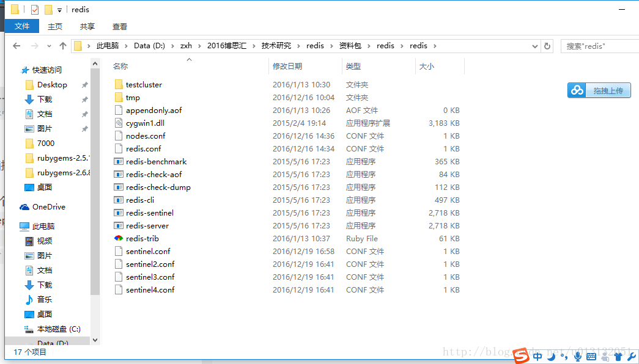The width and height of the screenshot is (639, 364).
Task: Click the soft keyboard icon in the IME bar
Action: [x=591, y=357]
